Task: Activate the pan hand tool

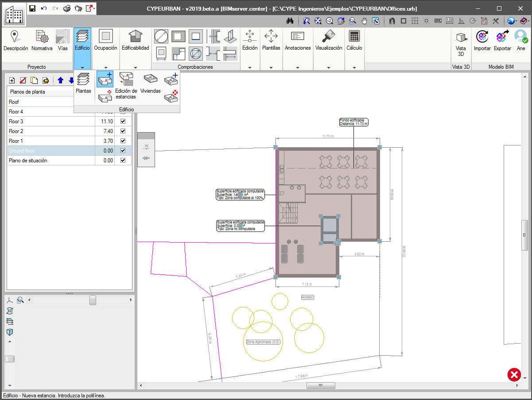Action: point(364,20)
